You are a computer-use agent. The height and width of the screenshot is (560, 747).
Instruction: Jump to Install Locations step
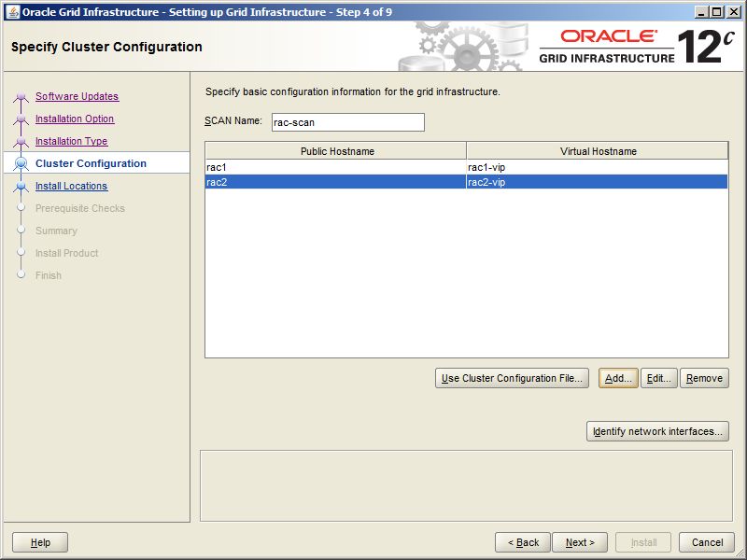click(72, 186)
